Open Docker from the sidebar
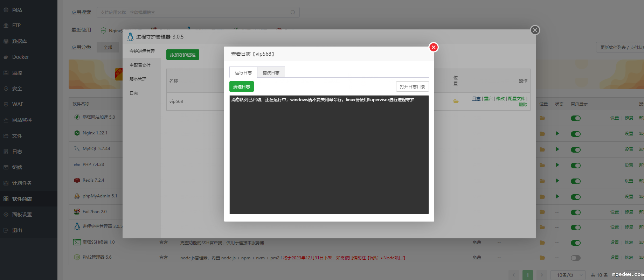644x280 pixels. (20, 57)
